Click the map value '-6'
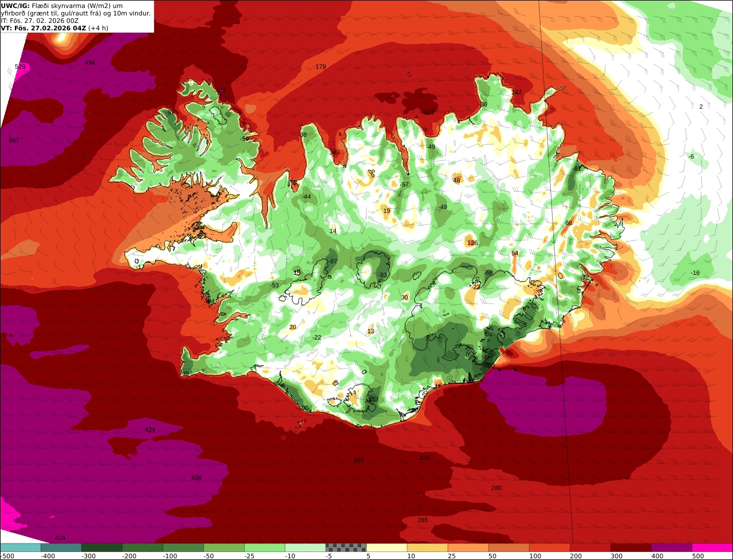Viewport: 733px width, 560px height. pyautogui.click(x=691, y=157)
